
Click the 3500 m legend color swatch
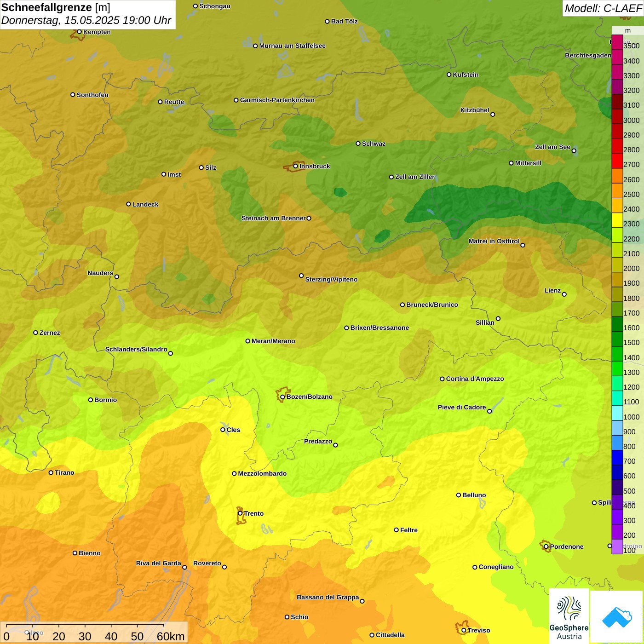617,42
